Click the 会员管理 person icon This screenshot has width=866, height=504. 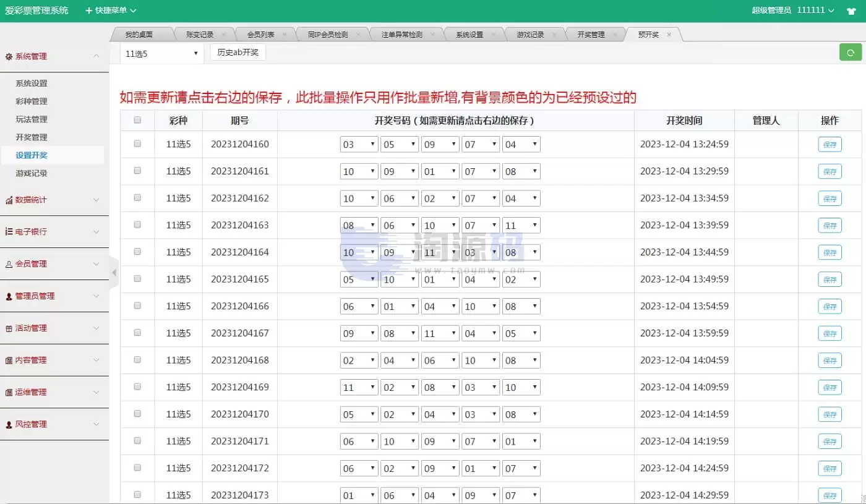tap(9, 264)
